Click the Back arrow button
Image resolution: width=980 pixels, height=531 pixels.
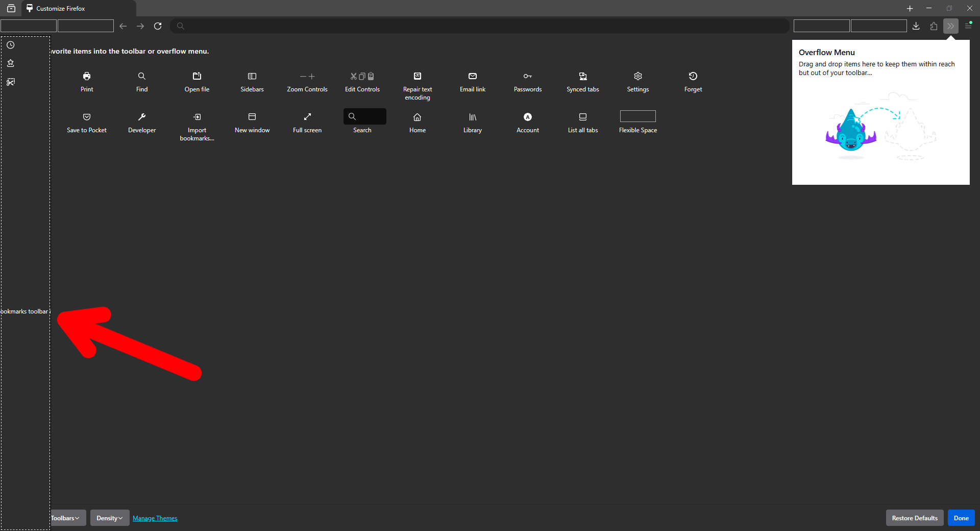pyautogui.click(x=123, y=26)
